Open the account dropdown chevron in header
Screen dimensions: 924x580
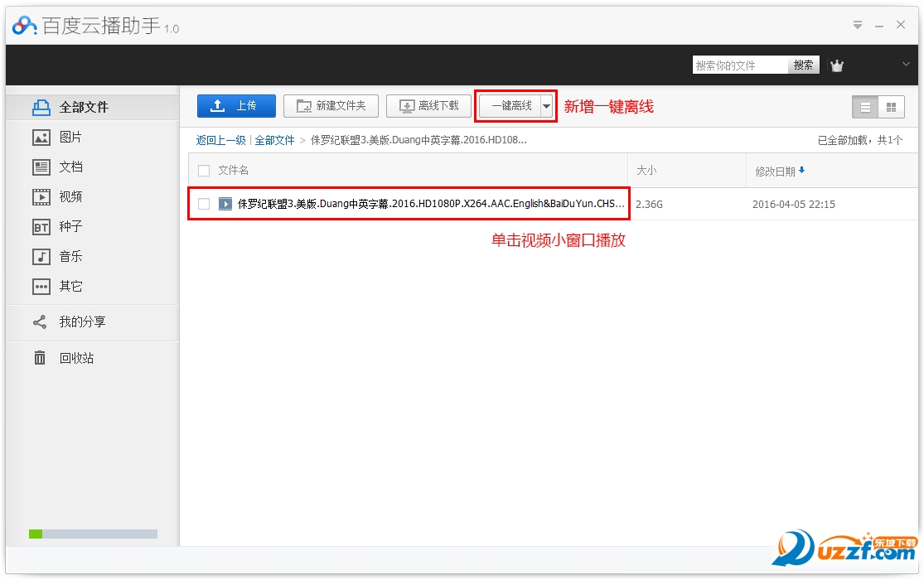906,65
